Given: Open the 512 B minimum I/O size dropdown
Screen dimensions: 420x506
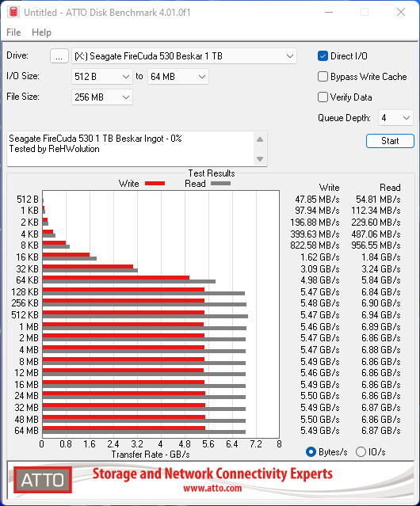Looking at the screenshot, I should click(102, 77).
